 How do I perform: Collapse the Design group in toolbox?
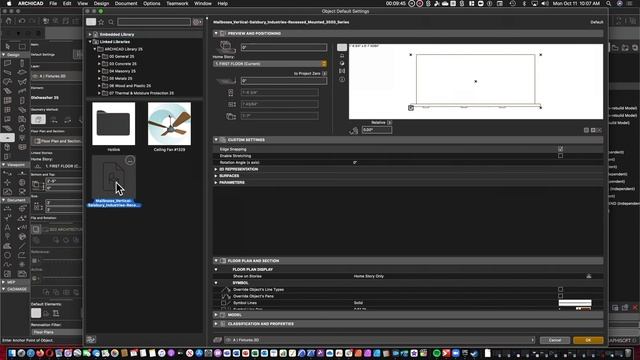pos(4,54)
